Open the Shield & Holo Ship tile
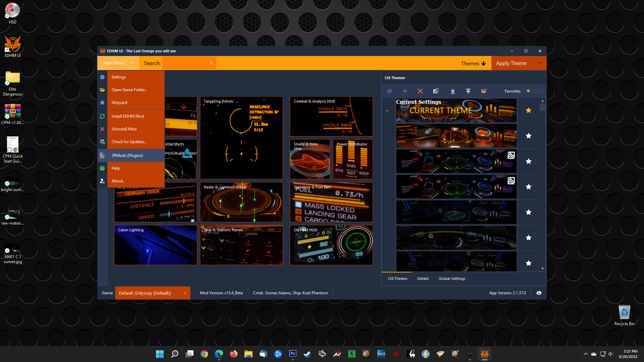The image size is (644, 362). (310, 159)
